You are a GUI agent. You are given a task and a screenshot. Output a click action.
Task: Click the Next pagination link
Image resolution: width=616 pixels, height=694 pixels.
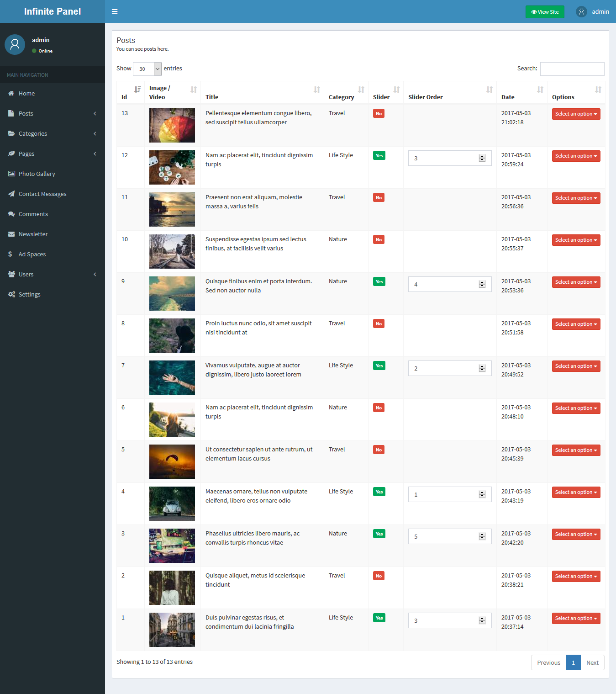point(592,662)
